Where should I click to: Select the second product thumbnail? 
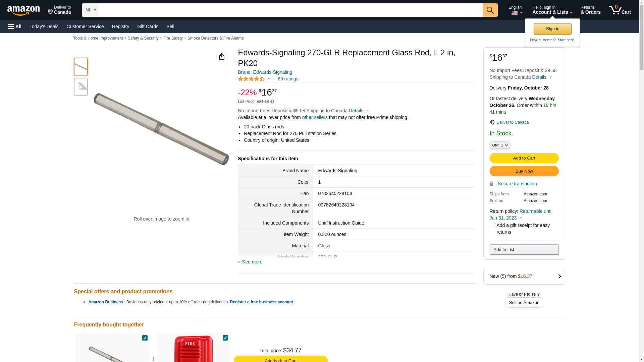(81, 87)
